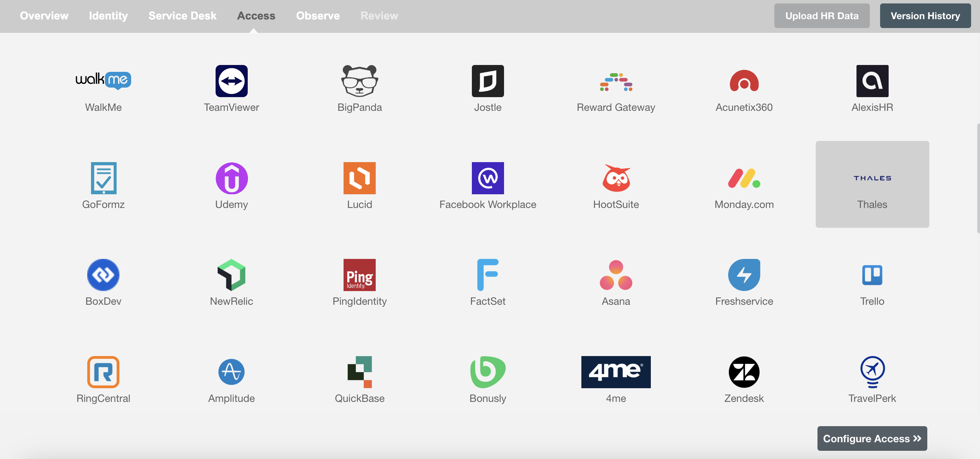Click the Upload HR Data button
The image size is (980, 459).
click(x=821, y=16)
